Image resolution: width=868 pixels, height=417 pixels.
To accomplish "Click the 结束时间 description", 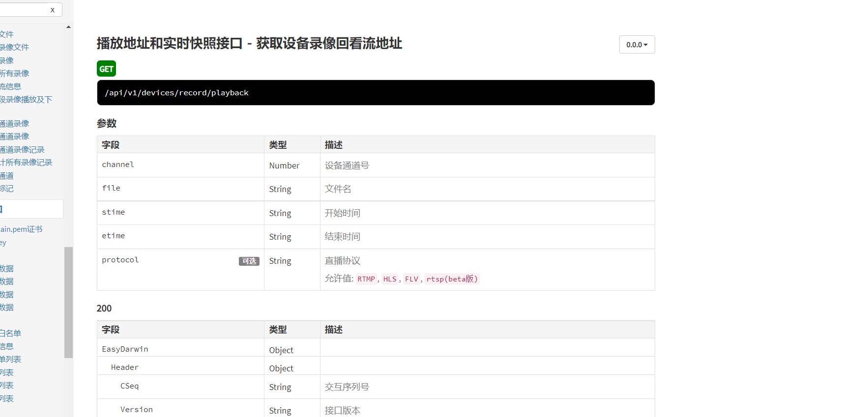I will click(343, 237).
